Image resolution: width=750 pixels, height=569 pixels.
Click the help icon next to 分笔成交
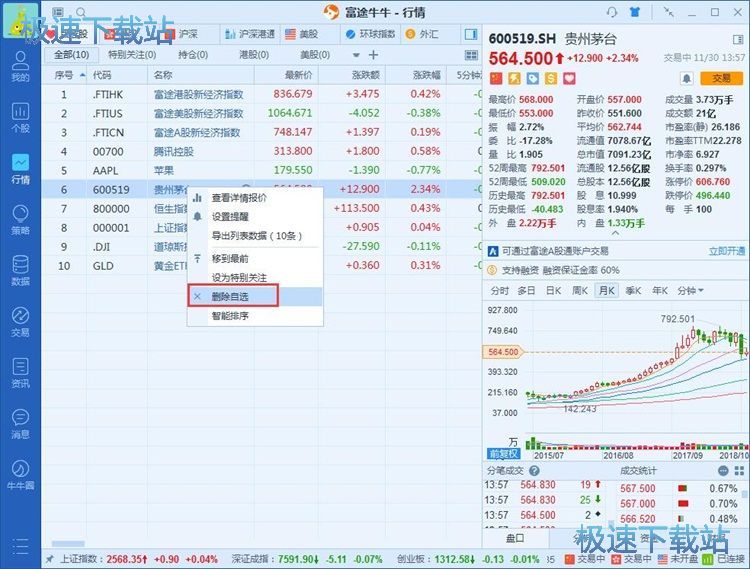(x=534, y=471)
